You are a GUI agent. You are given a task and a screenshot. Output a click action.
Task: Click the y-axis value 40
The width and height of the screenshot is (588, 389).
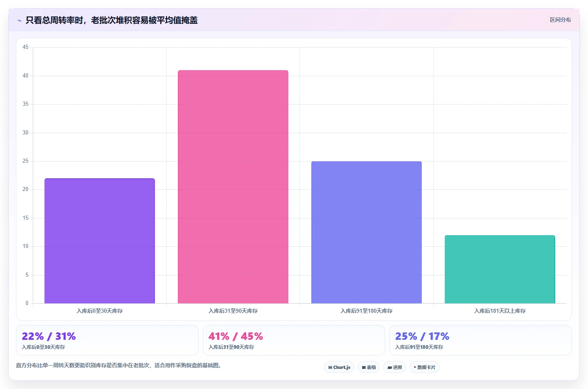[x=25, y=76]
